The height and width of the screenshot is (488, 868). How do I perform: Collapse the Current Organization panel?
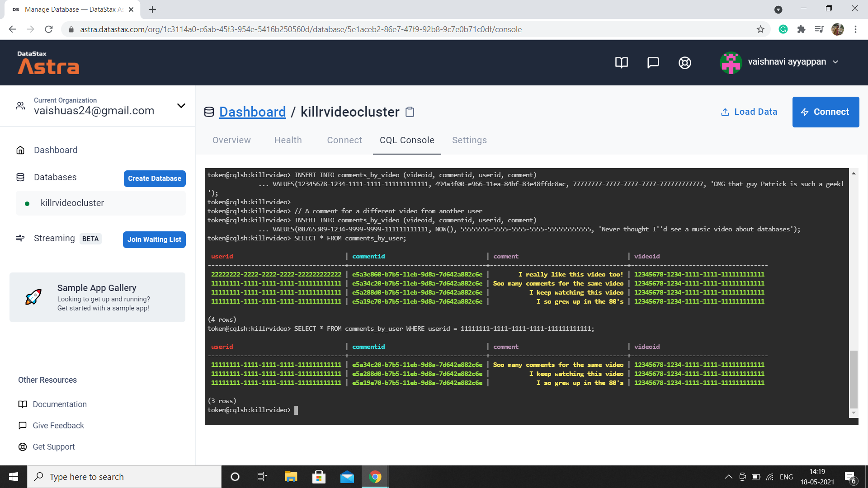(181, 106)
